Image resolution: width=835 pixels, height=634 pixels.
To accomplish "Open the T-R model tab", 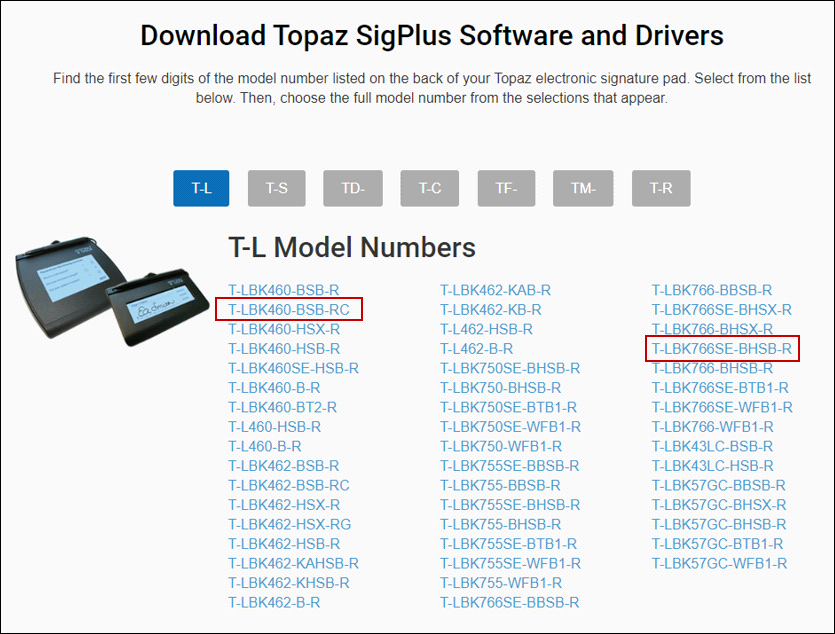I will pos(661,188).
